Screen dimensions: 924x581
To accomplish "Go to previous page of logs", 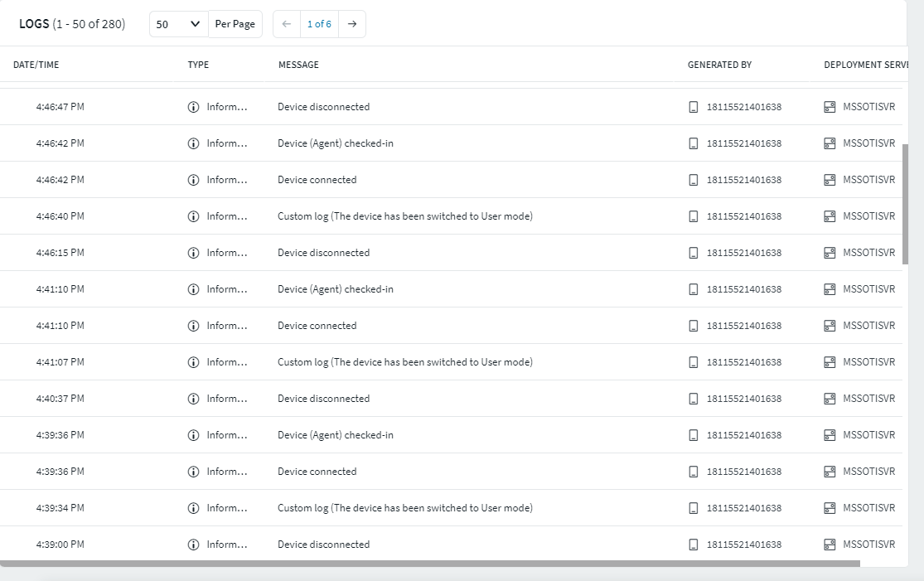I will pyautogui.click(x=286, y=24).
